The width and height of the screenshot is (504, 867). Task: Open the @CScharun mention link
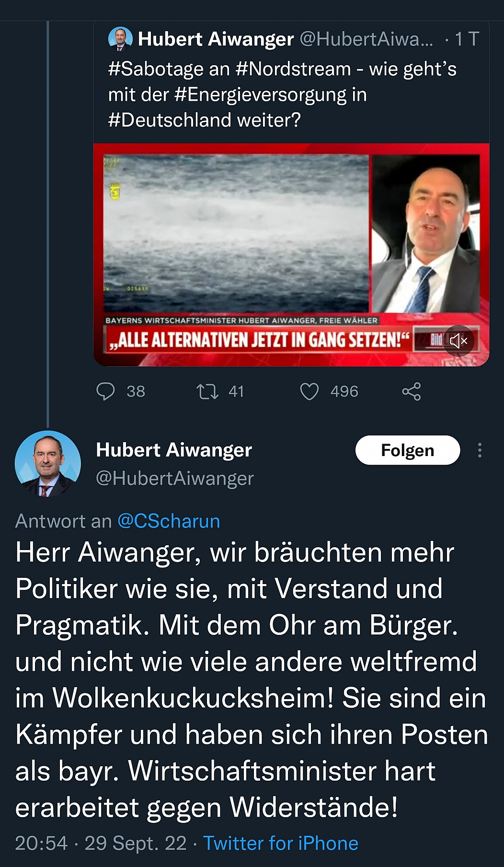(169, 521)
